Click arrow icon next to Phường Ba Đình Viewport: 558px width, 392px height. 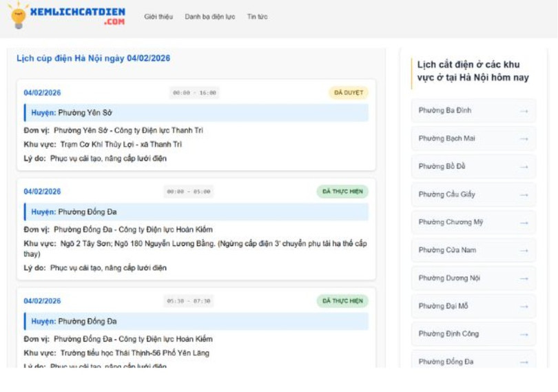(x=524, y=111)
